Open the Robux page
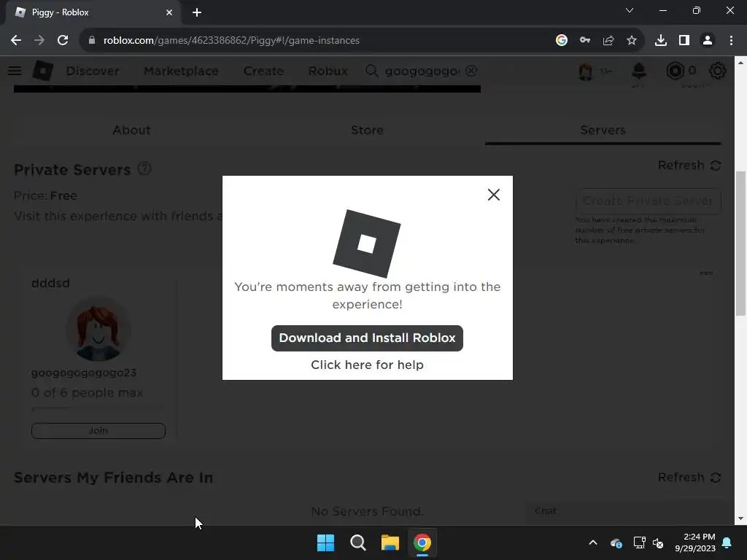This screenshot has height=560, width=747. tap(328, 71)
